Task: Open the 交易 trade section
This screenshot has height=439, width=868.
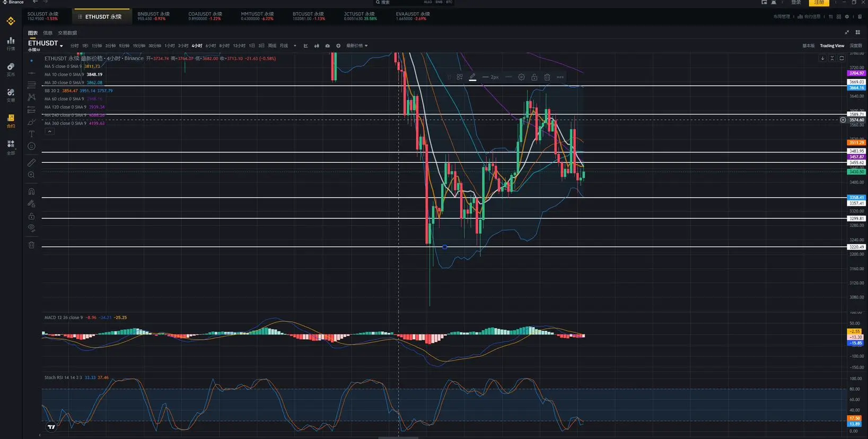Action: 11,95
